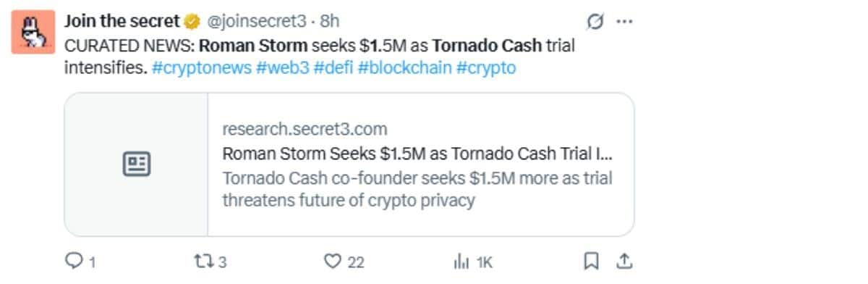Image resolution: width=868 pixels, height=284 pixels.
Task: Select the #defi hashtag
Action: [x=333, y=68]
